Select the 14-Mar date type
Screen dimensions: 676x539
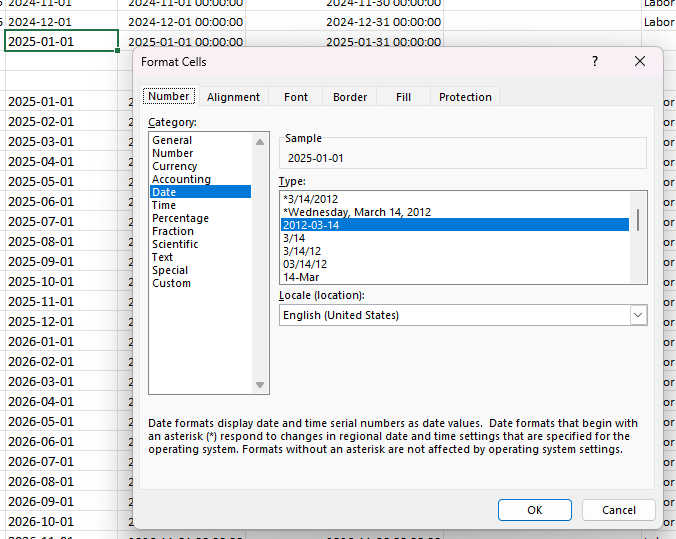301,277
